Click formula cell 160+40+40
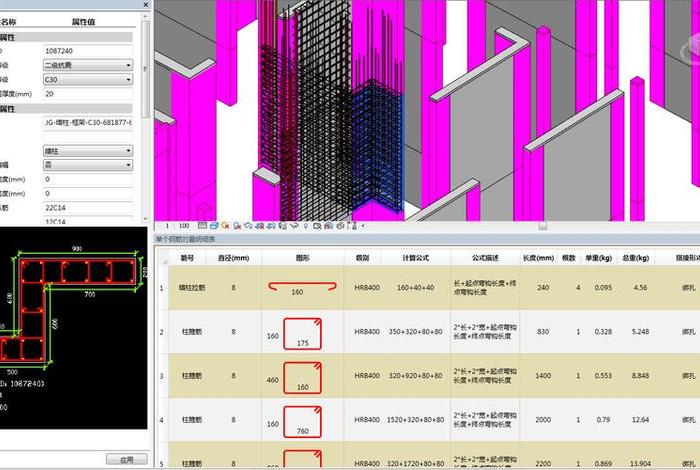The height and width of the screenshot is (470, 700). pos(416,288)
